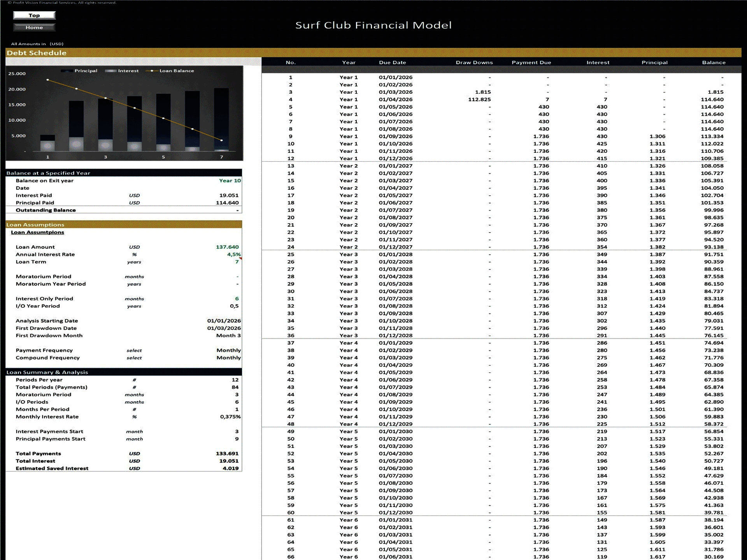Open the Loan Assumtpions underlined link
747x560 pixels.
click(x=37, y=232)
